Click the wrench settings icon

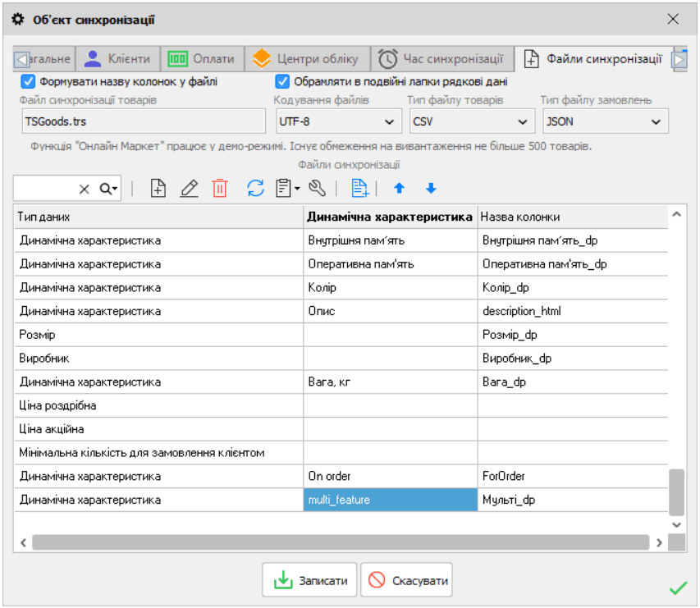click(318, 189)
